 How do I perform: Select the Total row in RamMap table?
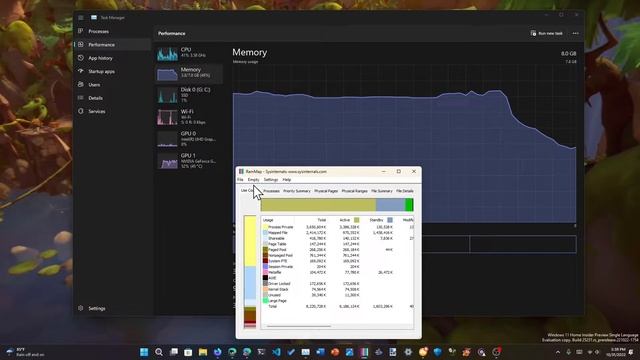pyautogui.click(x=338, y=306)
